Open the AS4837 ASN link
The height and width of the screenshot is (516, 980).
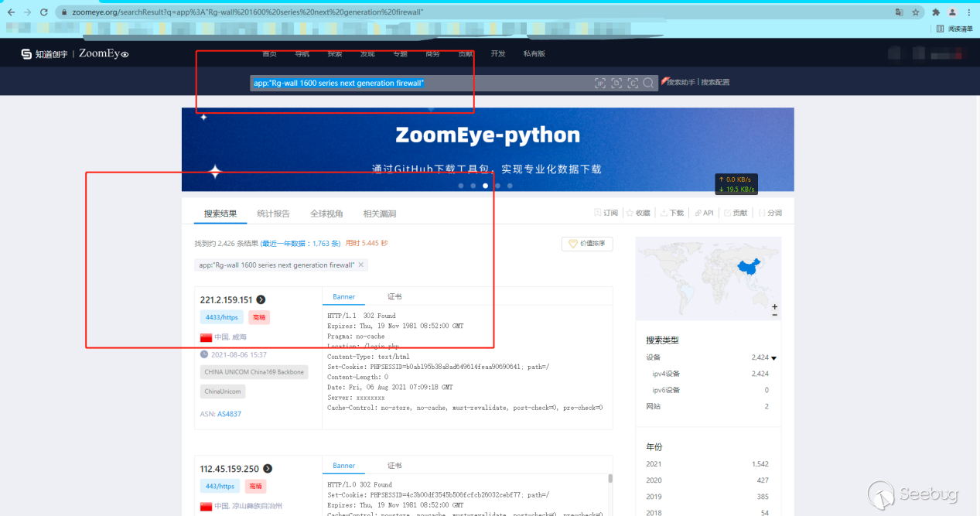coord(229,414)
